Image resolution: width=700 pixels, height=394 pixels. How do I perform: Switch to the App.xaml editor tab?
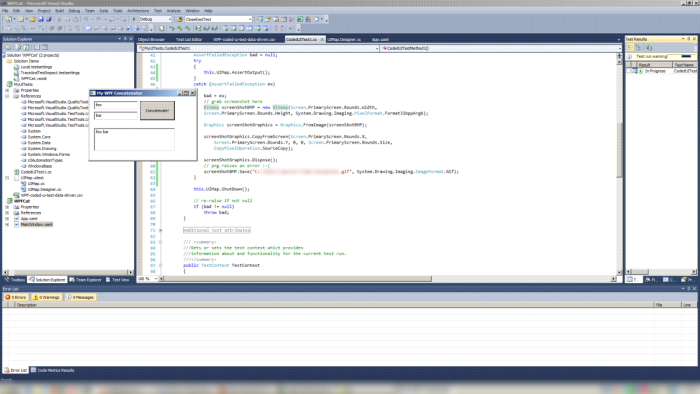click(x=380, y=39)
